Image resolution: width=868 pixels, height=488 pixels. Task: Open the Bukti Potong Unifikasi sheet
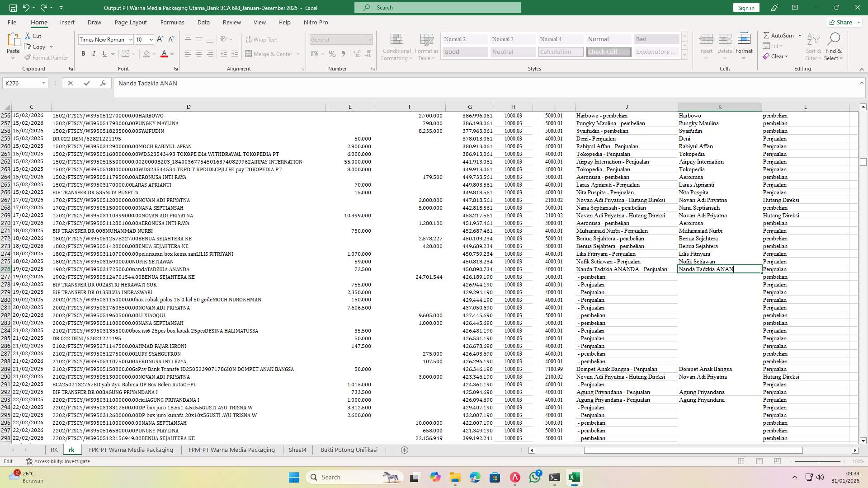(349, 450)
